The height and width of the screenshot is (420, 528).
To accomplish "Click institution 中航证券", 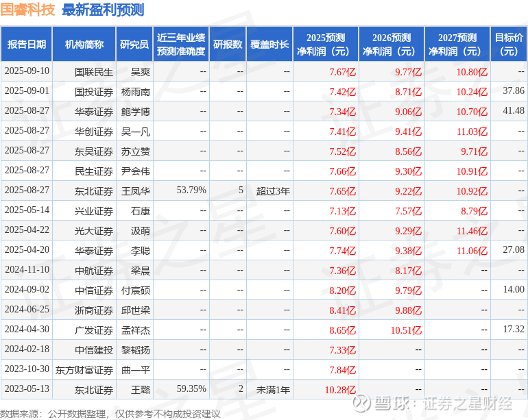I will 94,270.
